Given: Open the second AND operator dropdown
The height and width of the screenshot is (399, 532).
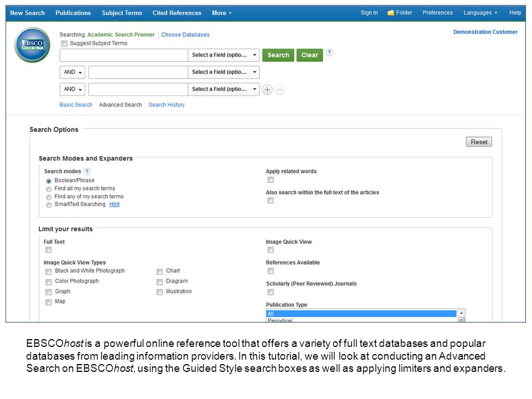Looking at the screenshot, I should (72, 89).
